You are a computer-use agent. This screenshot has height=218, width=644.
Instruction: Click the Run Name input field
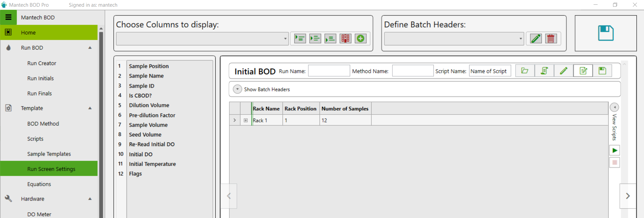point(329,71)
